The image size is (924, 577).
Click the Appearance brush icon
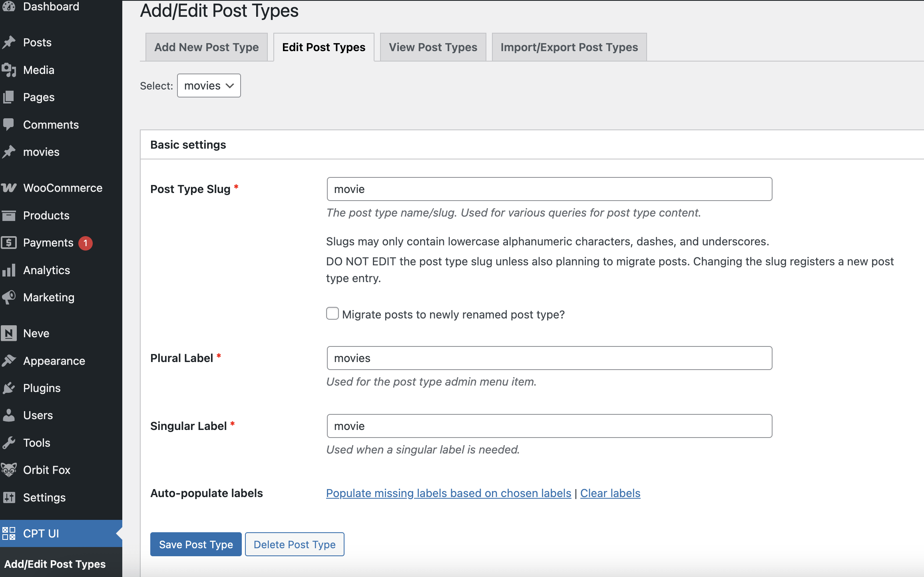click(x=9, y=361)
